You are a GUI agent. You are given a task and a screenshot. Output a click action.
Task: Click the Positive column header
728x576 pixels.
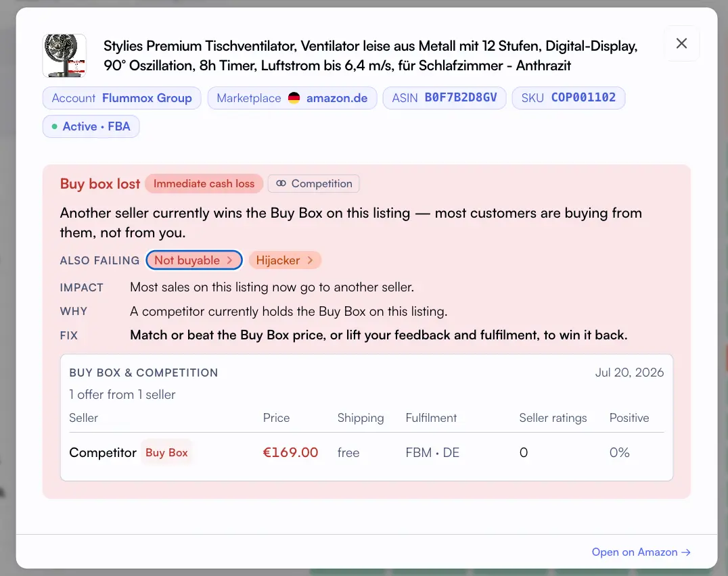[x=629, y=418]
